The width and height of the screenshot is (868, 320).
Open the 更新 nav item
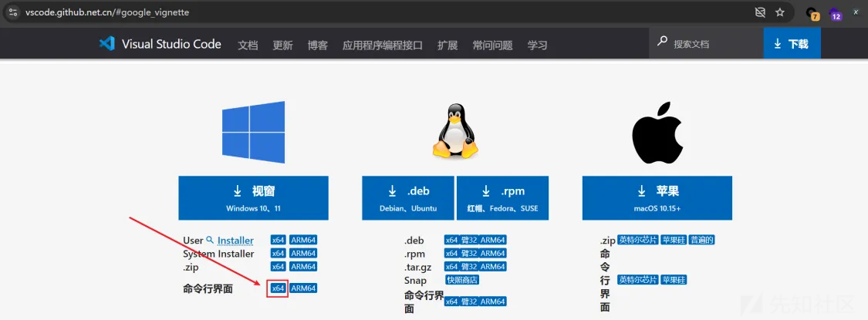pyautogui.click(x=283, y=45)
